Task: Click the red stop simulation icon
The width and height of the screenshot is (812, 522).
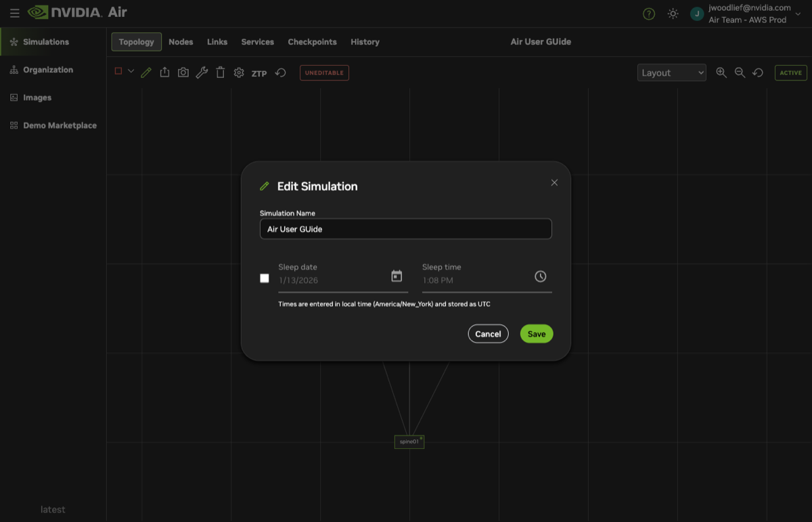Action: 118,72
